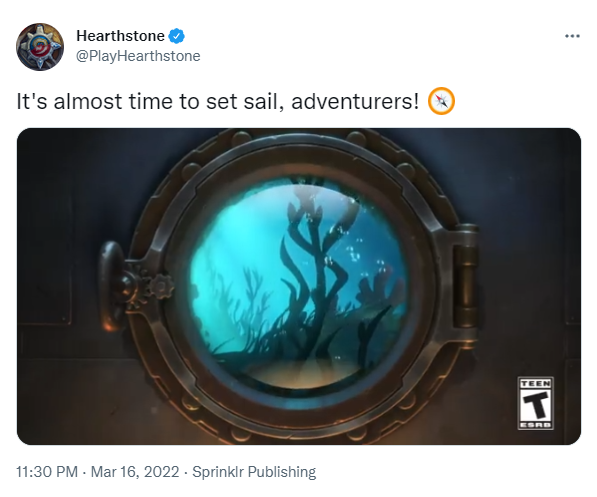This screenshot has height=497, width=597.
Task: Click the brass hinge on porthole's right
Action: (466, 276)
